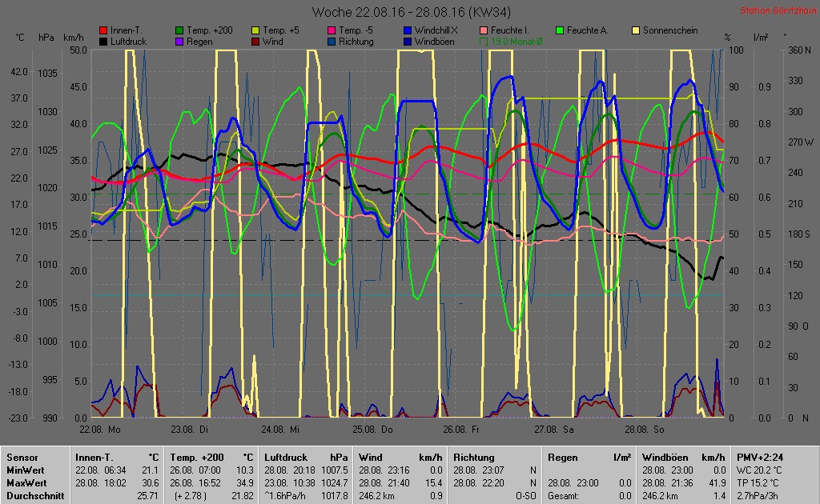Click the 'Innen-T.' table column header
This screenshot has height=504, width=820.
pyautogui.click(x=94, y=458)
